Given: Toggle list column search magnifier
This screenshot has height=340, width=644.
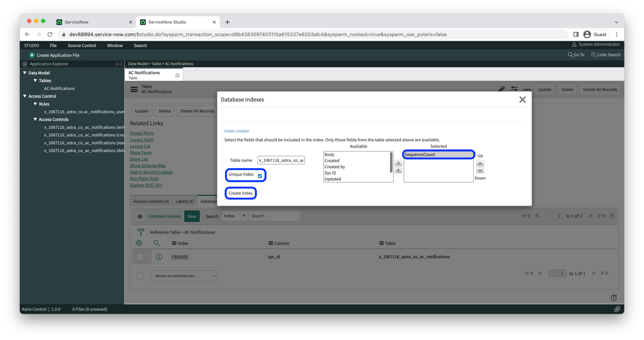Looking at the screenshot, I should point(156,243).
